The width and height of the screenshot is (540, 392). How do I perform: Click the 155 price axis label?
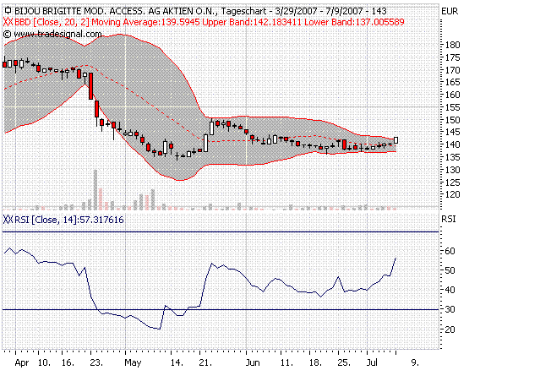click(x=452, y=107)
